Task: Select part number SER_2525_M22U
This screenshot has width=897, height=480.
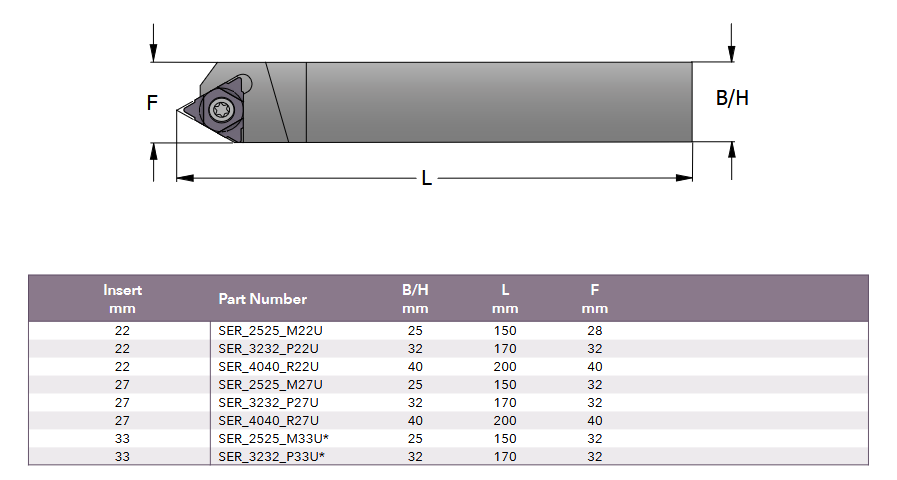Action: (x=270, y=330)
